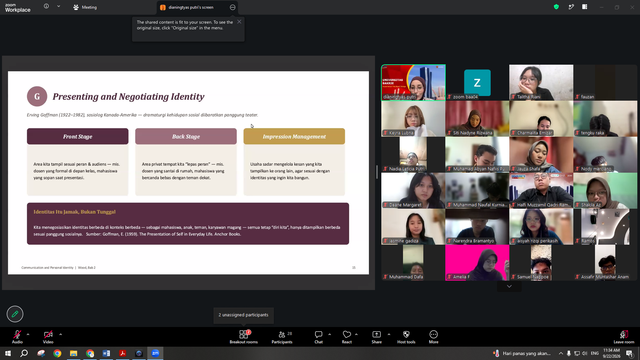Open the Windows Start menu
640x360 pixels.
pos(8,353)
